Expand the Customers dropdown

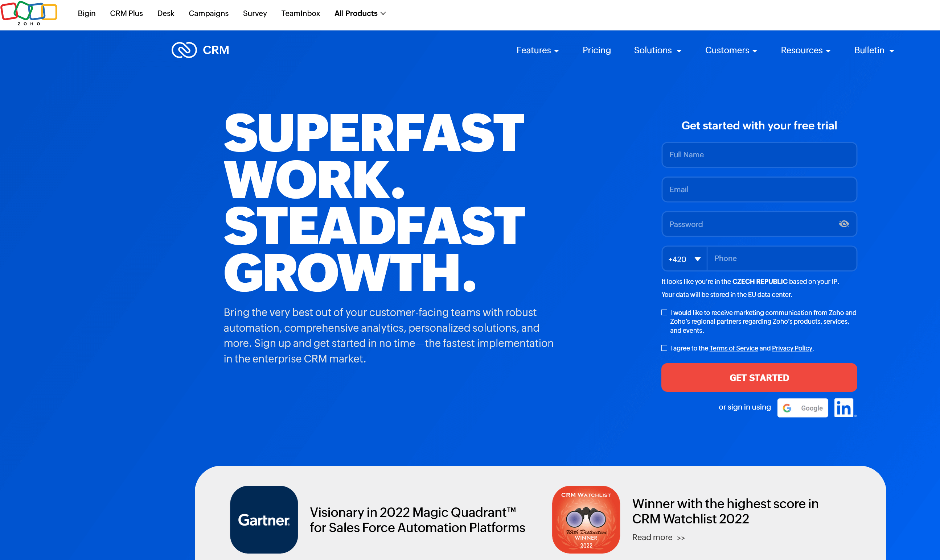[x=731, y=50]
